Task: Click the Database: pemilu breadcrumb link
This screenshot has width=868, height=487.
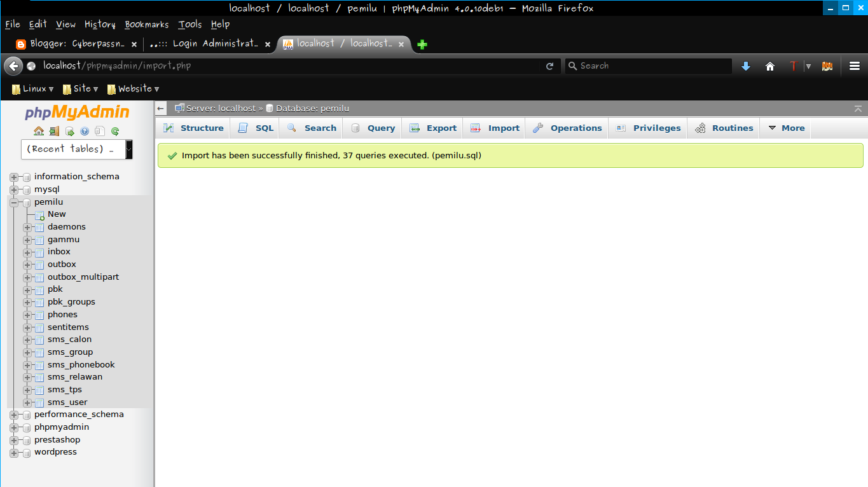Action: (312, 108)
